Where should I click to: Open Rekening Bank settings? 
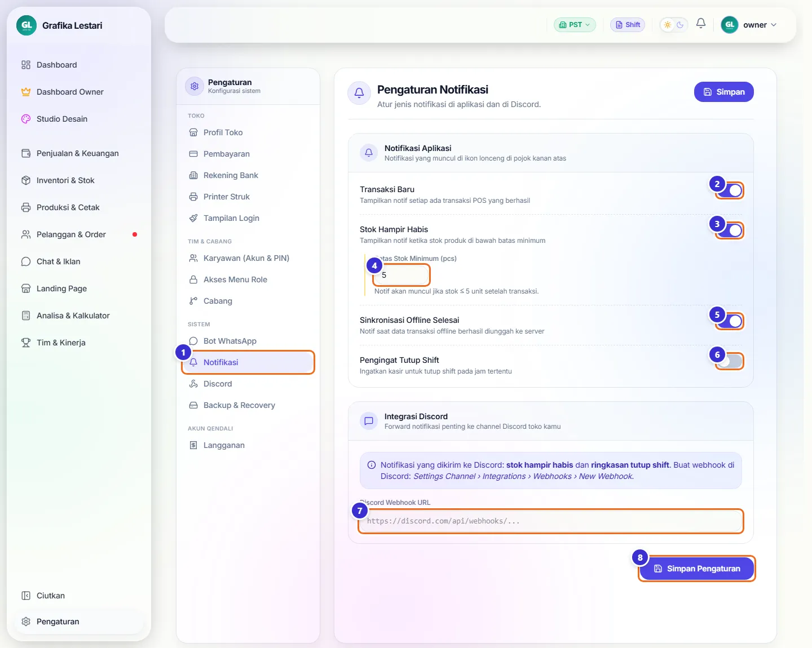tap(248, 175)
